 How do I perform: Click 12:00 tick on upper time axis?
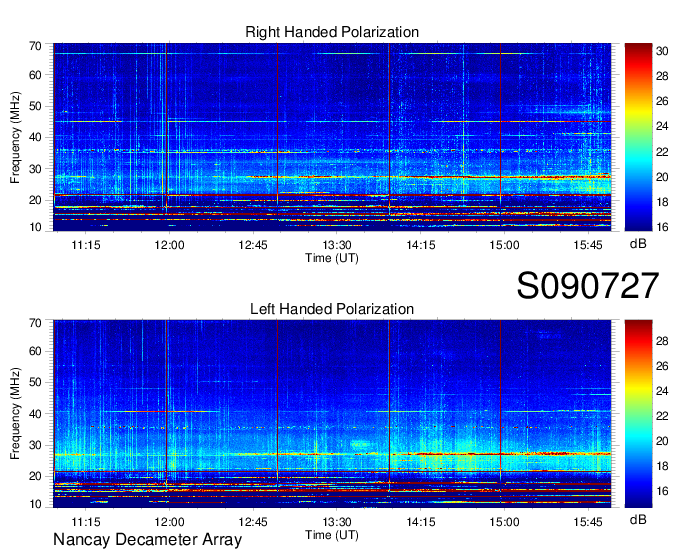pyautogui.click(x=169, y=245)
